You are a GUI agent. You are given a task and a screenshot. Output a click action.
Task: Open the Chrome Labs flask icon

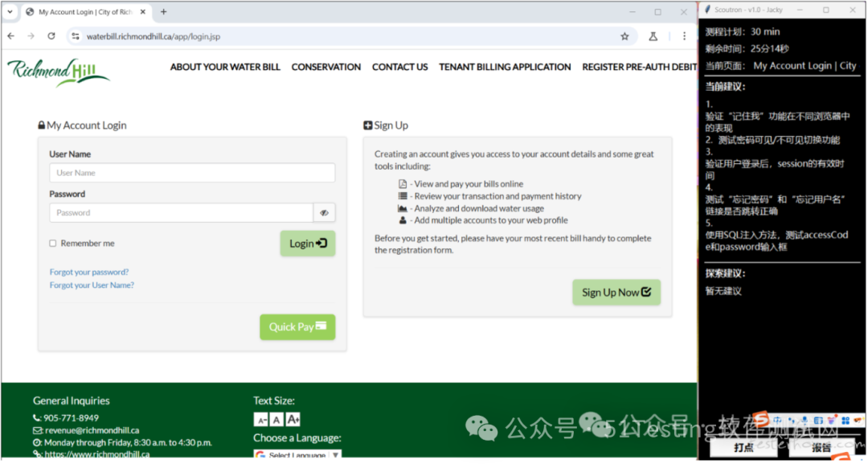pos(653,36)
